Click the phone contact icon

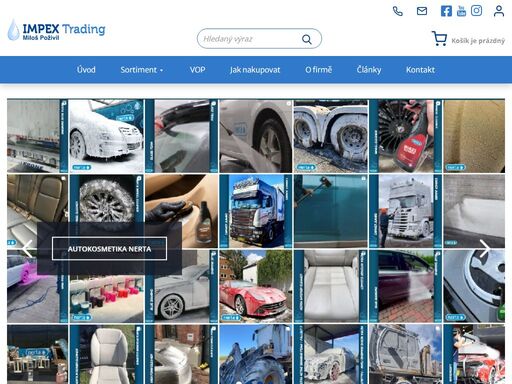pos(398,11)
